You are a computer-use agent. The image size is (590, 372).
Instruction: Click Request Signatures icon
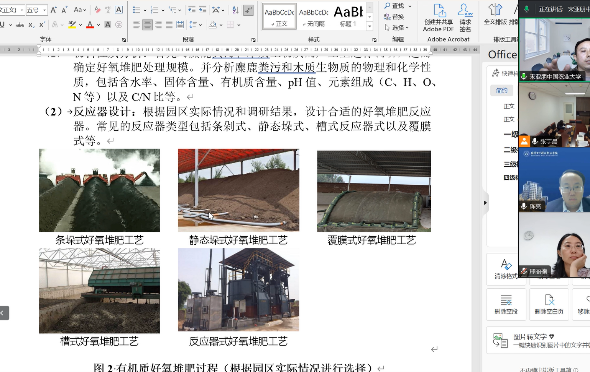tap(465, 18)
